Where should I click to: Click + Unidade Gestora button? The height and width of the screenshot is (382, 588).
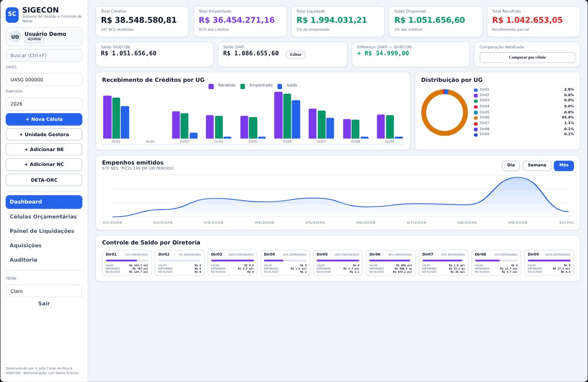coord(44,134)
